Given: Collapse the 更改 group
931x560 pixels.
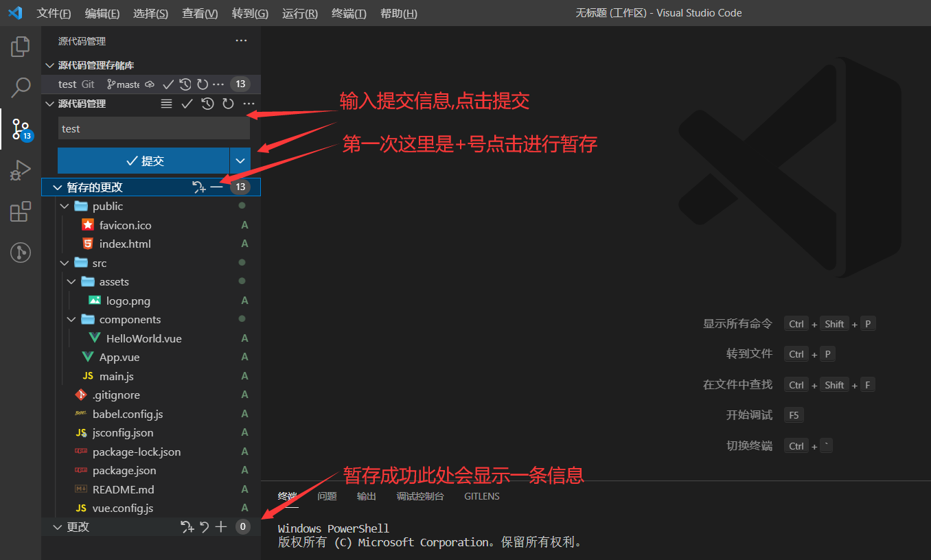Looking at the screenshot, I should click(58, 527).
